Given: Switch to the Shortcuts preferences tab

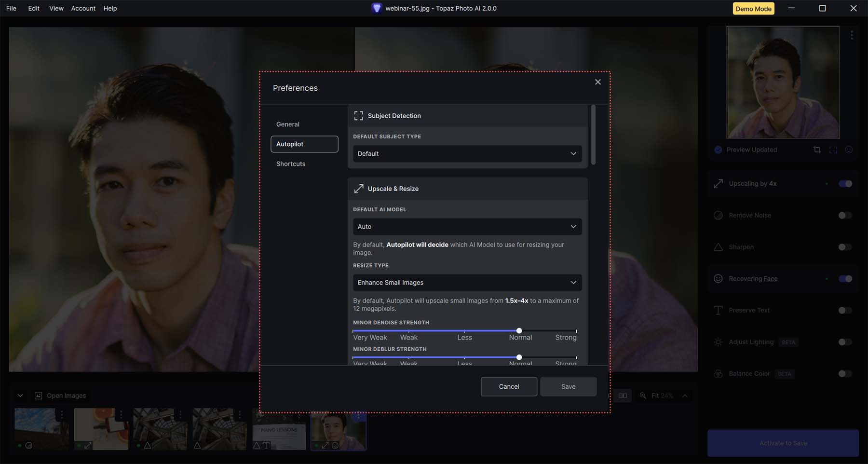Looking at the screenshot, I should [290, 164].
